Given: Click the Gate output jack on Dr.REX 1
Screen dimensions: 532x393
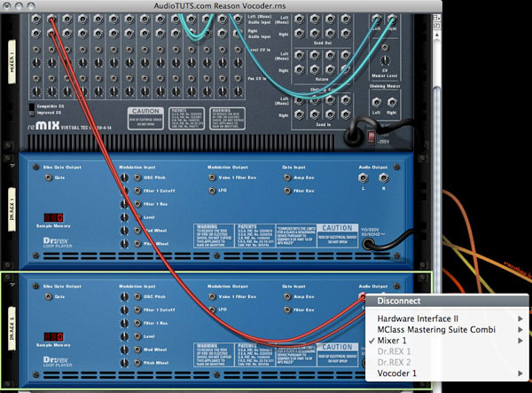Looking at the screenshot, I should pos(49,177).
